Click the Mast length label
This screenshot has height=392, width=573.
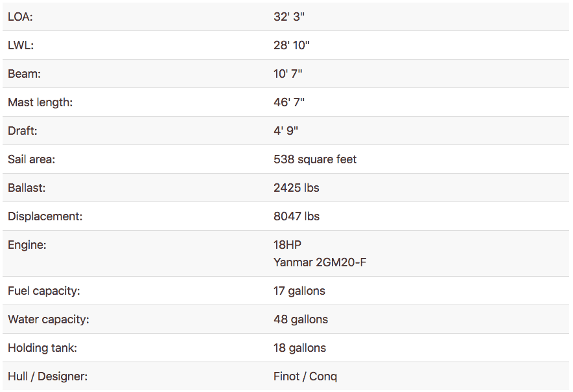(x=40, y=102)
